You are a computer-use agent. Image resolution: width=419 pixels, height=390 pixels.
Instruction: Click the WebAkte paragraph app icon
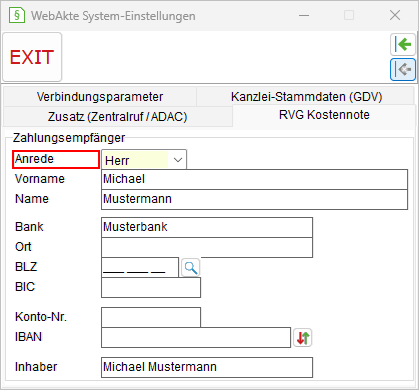(x=16, y=15)
